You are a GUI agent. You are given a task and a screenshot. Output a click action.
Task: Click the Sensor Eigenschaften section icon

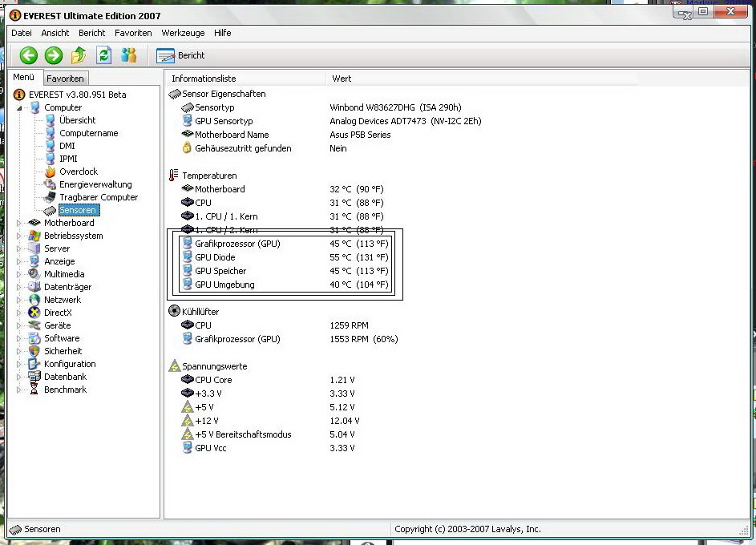pyautogui.click(x=175, y=94)
